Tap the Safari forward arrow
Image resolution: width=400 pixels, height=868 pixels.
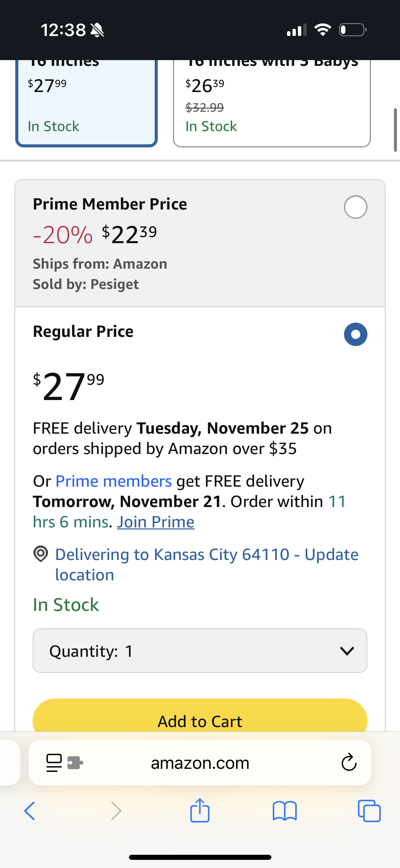(x=116, y=811)
